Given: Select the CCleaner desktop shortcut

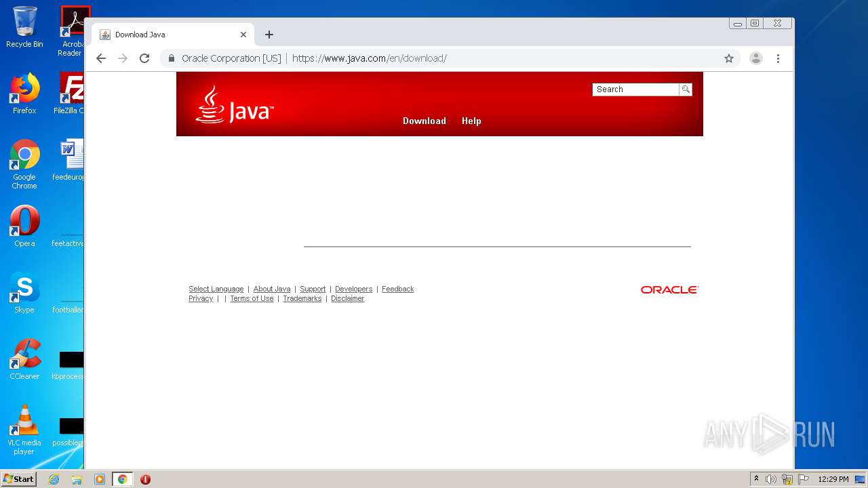Looking at the screenshot, I should [x=24, y=359].
